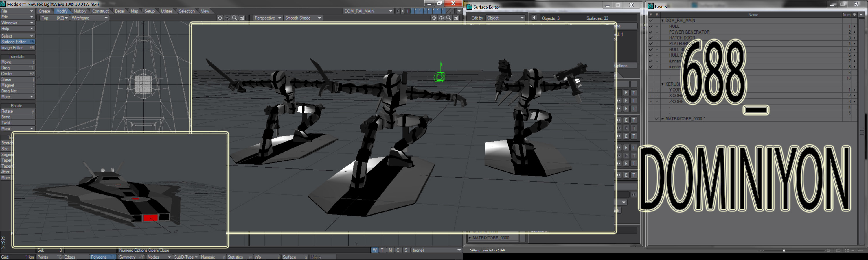868x260 pixels.
Task: Open the (none) vertex map dropdown
Action: click(437, 250)
